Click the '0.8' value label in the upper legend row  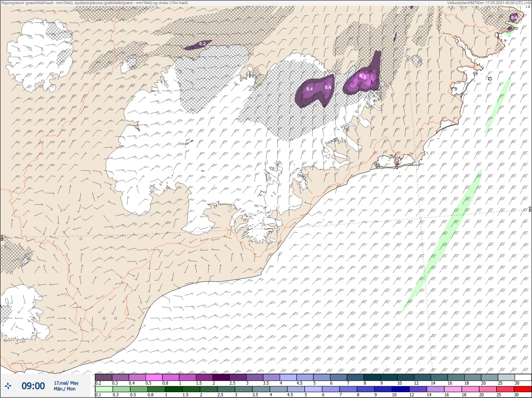166,383
